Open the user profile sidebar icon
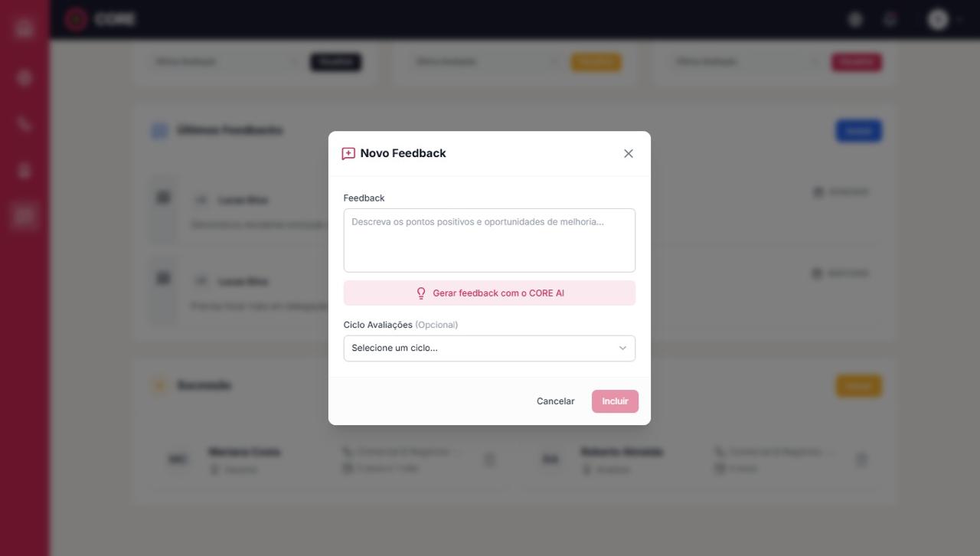 click(x=24, y=171)
